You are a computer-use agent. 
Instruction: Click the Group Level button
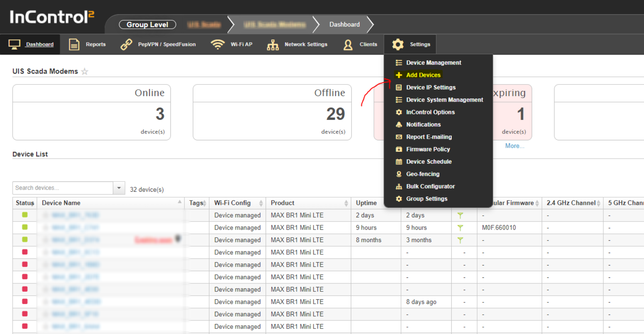coord(147,25)
